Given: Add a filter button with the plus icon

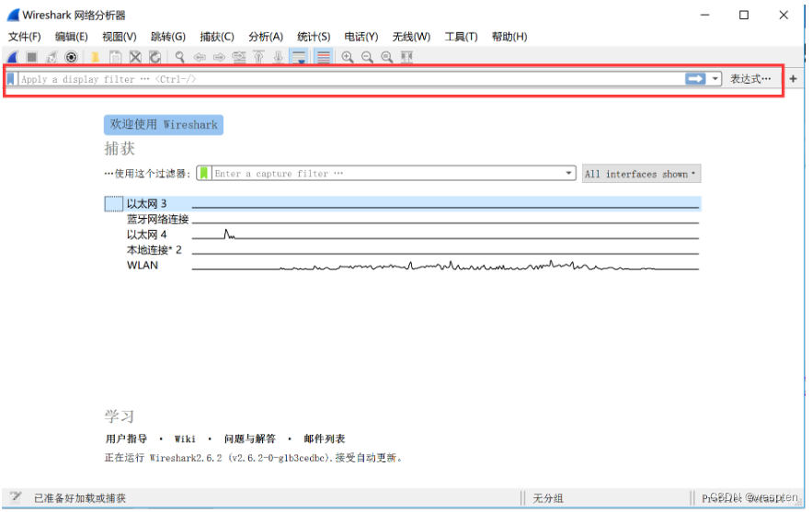Looking at the screenshot, I should pos(793,79).
